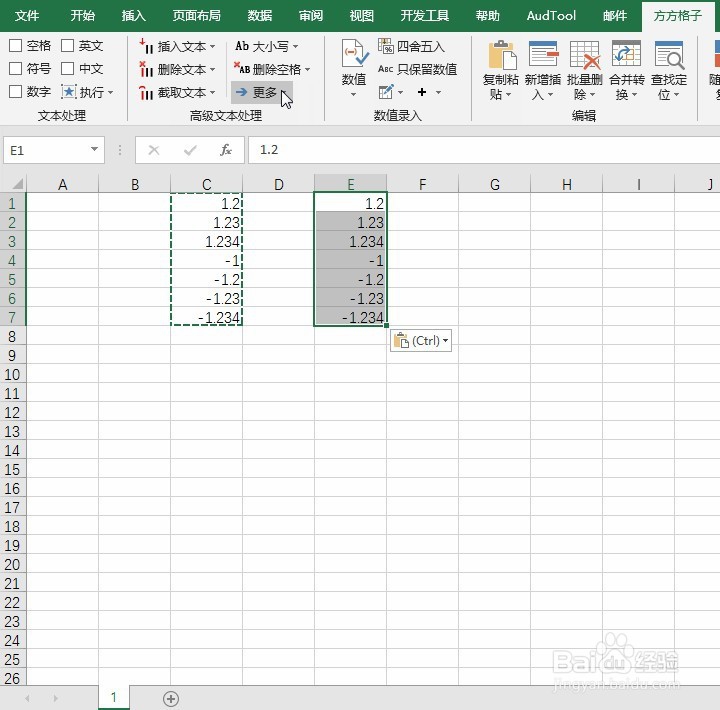
Task: Click the formula bar input showing 1.2
Action: [484, 150]
